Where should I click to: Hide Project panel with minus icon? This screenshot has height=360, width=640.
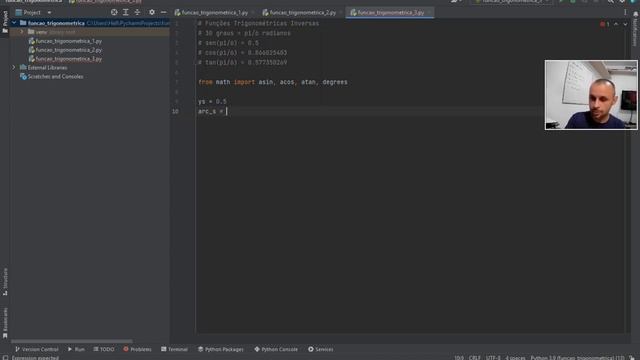(x=163, y=13)
